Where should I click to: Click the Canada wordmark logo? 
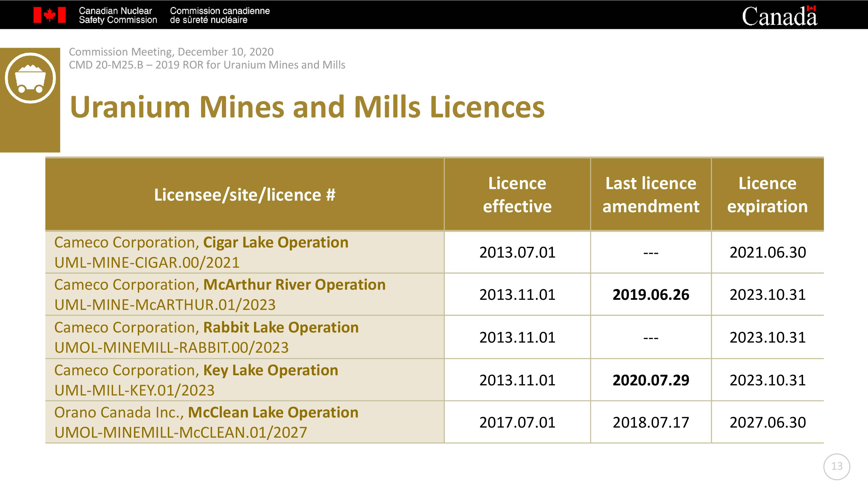tap(779, 16)
